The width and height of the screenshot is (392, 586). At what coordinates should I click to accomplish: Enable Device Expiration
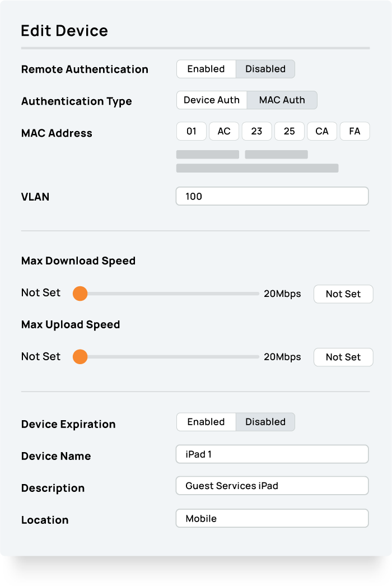[206, 422]
